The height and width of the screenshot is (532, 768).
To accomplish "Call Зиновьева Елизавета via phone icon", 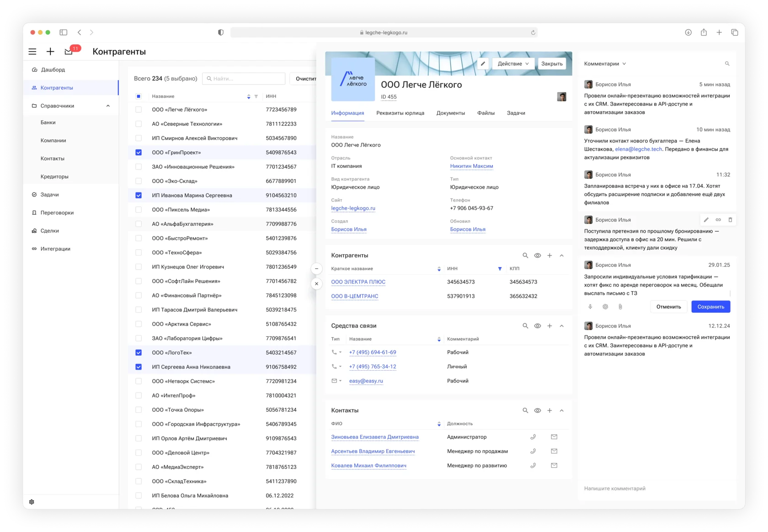I will click(533, 437).
